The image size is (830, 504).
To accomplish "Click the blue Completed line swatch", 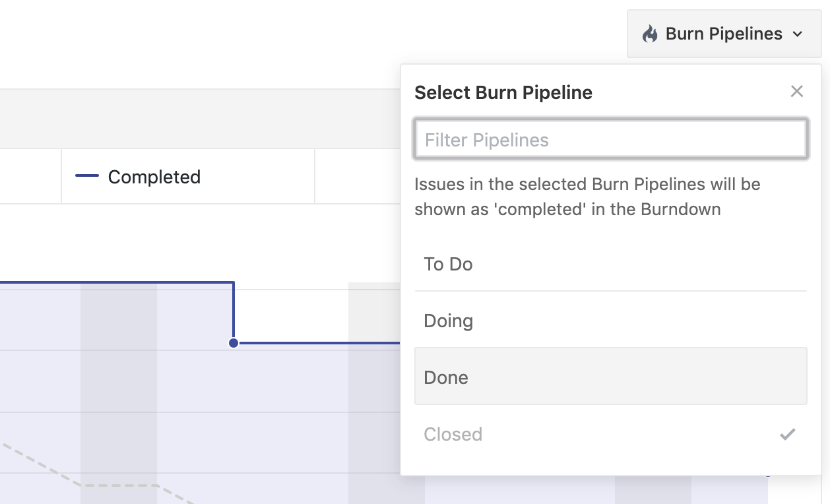I will tap(87, 176).
